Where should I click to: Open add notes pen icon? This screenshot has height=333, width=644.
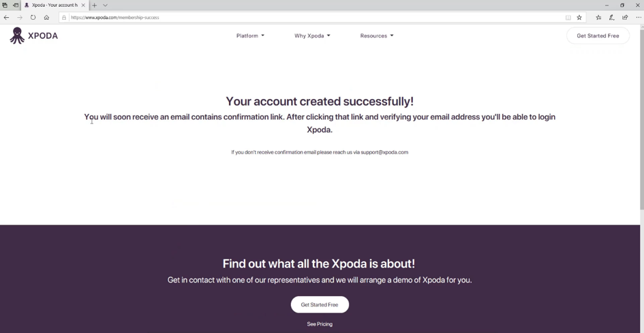pos(611,17)
